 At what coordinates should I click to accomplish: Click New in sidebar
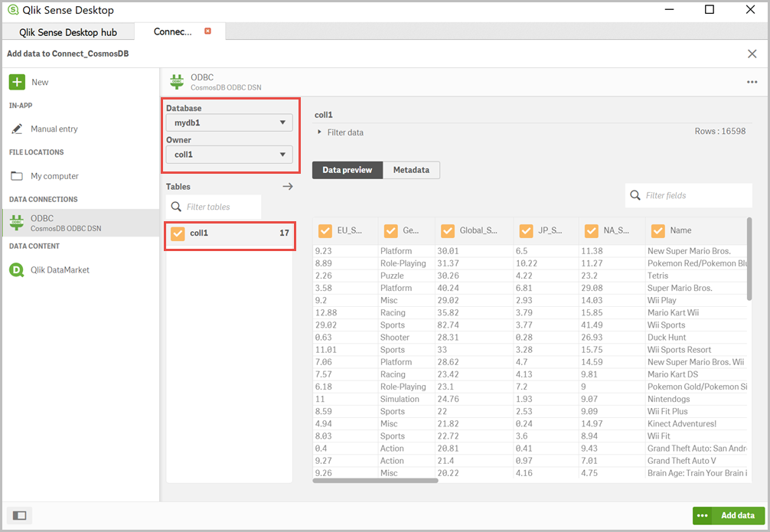point(40,82)
